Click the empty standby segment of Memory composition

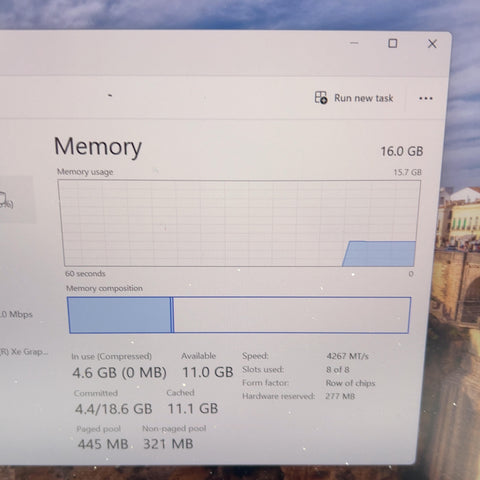coord(291,315)
